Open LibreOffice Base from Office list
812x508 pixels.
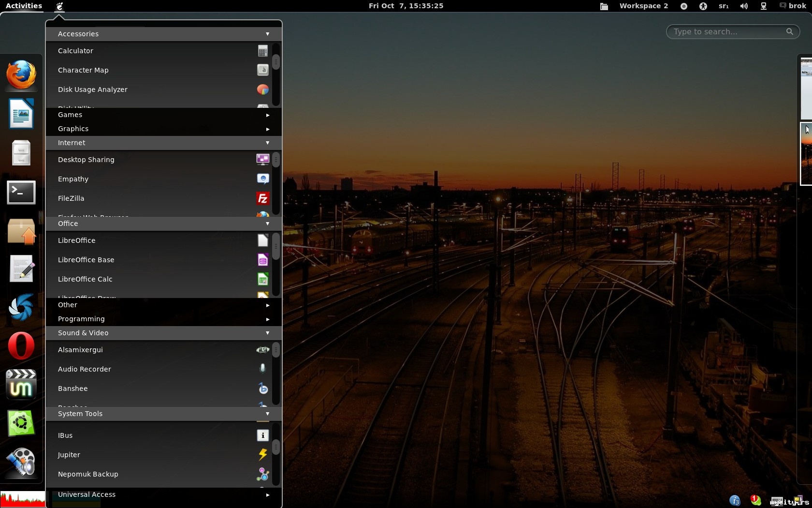[159, 260]
